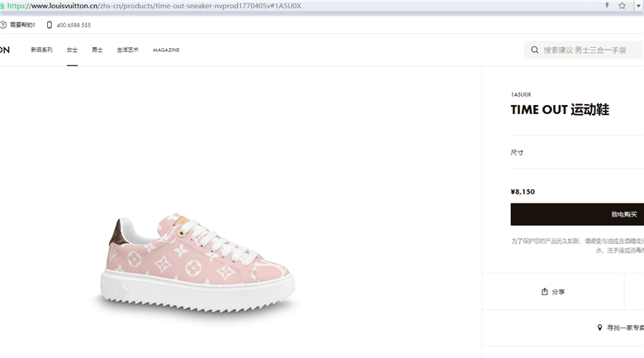Click the 需要帮助 help link

click(x=22, y=25)
